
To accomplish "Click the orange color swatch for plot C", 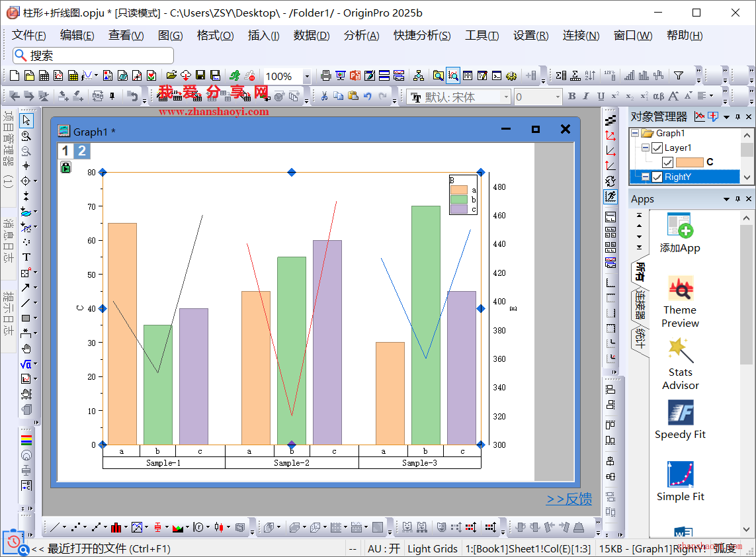I will tap(690, 162).
